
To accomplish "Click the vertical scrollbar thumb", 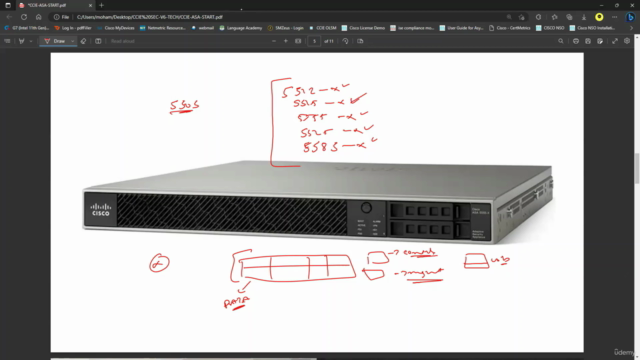I will pos(637,169).
